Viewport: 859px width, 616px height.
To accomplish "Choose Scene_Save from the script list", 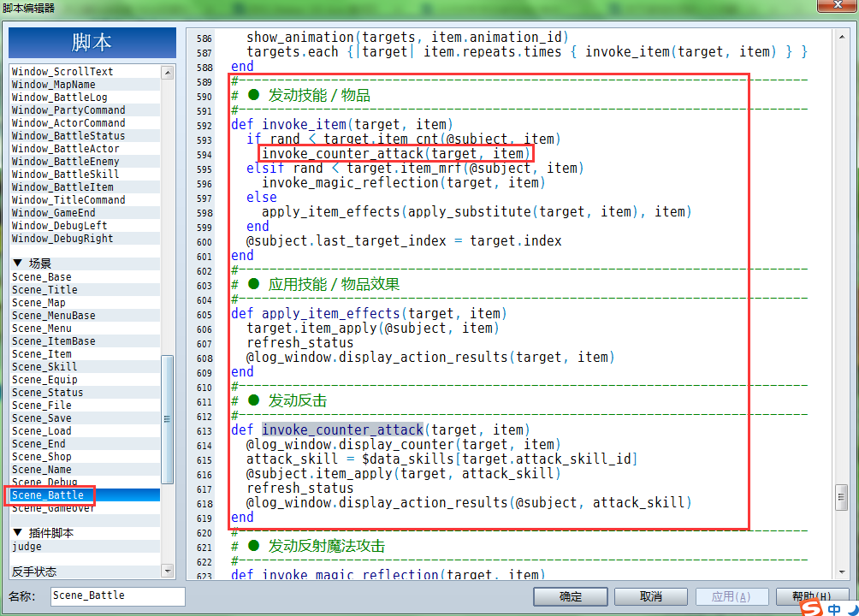I will pyautogui.click(x=85, y=418).
